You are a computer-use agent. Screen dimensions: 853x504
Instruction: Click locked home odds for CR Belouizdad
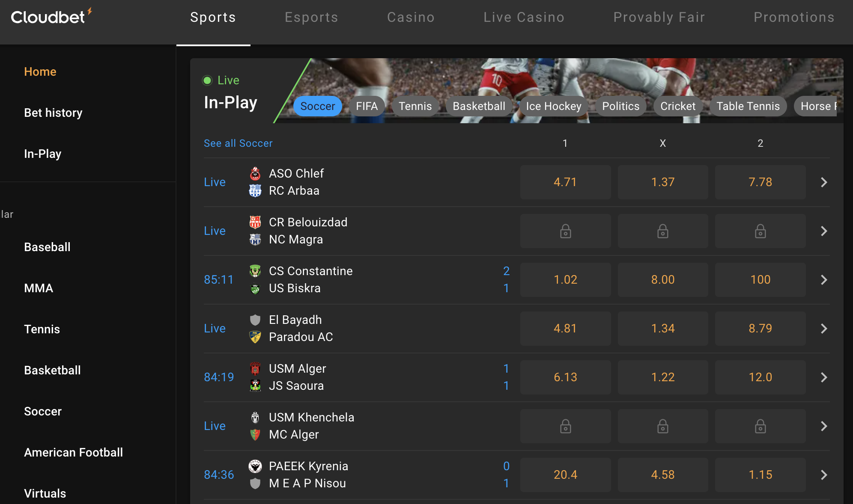(565, 231)
